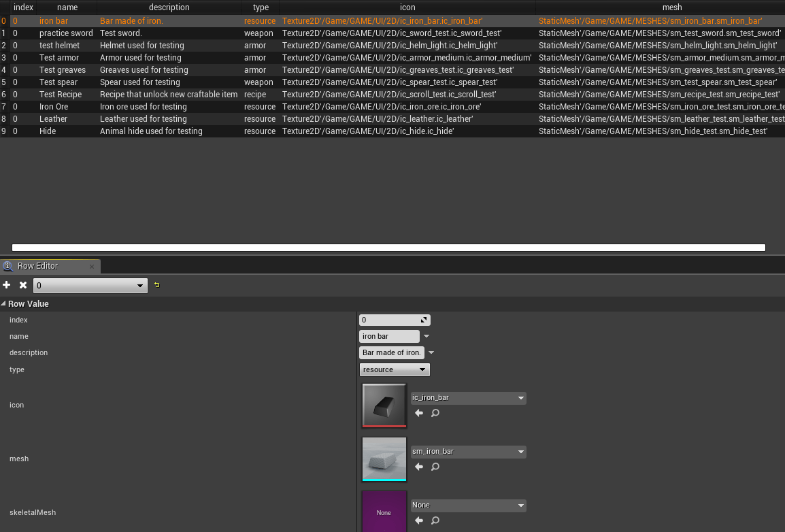This screenshot has height=532, width=785.
Task: Use selected asset arrow for mesh property
Action: 419,467
